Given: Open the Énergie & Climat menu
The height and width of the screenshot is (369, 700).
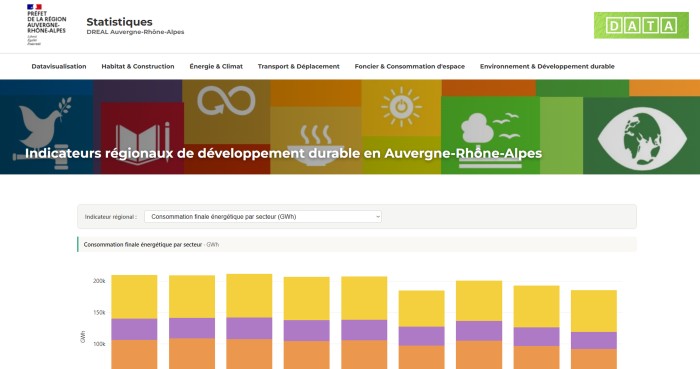Looking at the screenshot, I should click(216, 66).
